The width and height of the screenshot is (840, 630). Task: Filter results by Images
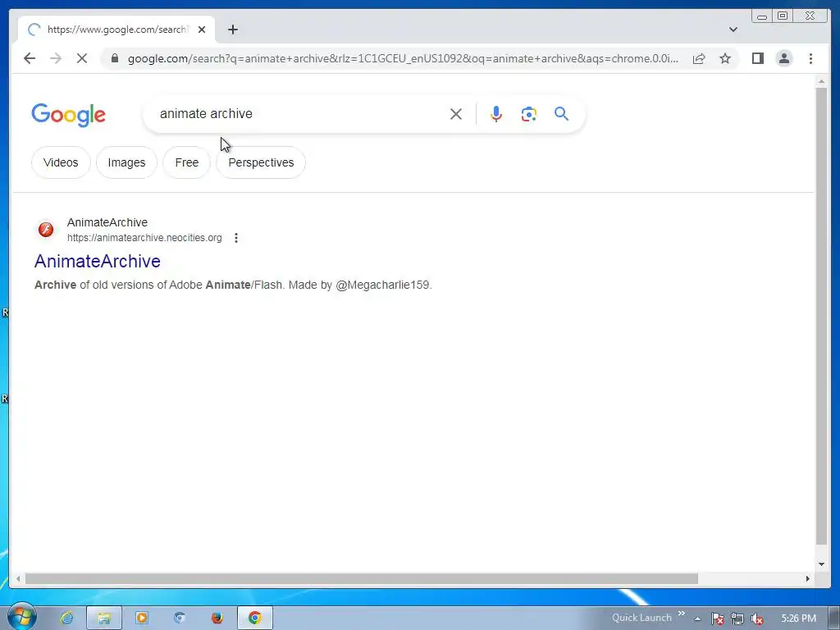tap(126, 162)
